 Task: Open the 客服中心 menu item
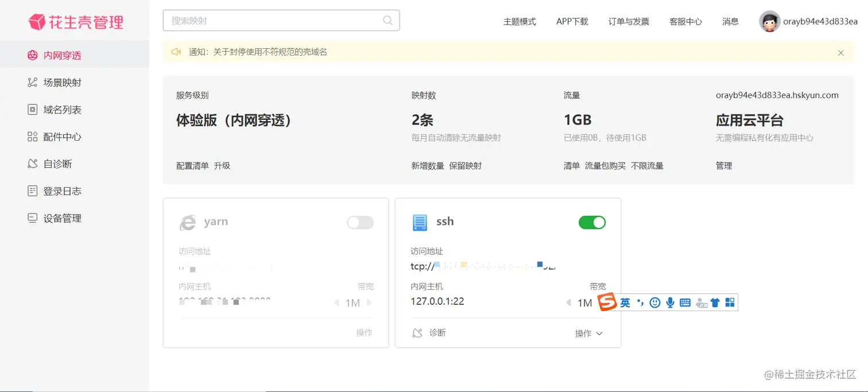click(685, 22)
